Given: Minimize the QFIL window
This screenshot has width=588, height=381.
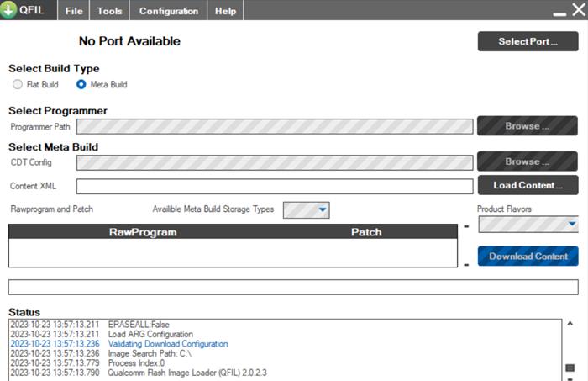Looking at the screenshot, I should (x=559, y=11).
